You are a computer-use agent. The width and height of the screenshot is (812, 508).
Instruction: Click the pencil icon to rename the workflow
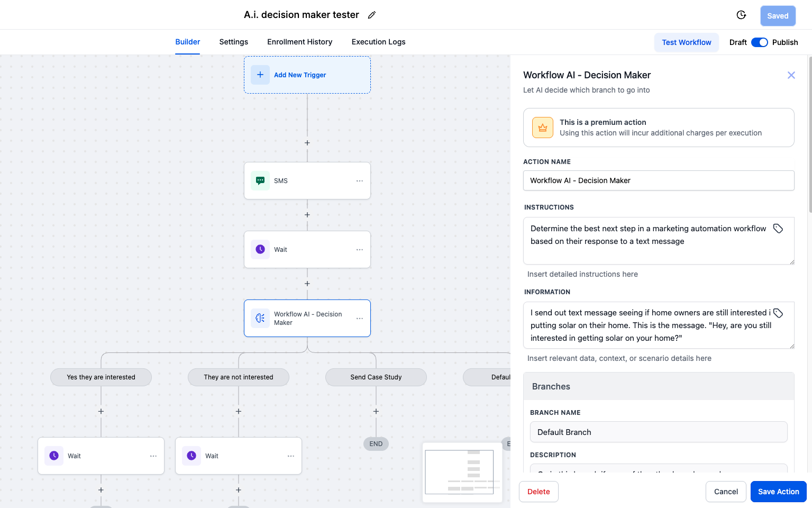[371, 15]
